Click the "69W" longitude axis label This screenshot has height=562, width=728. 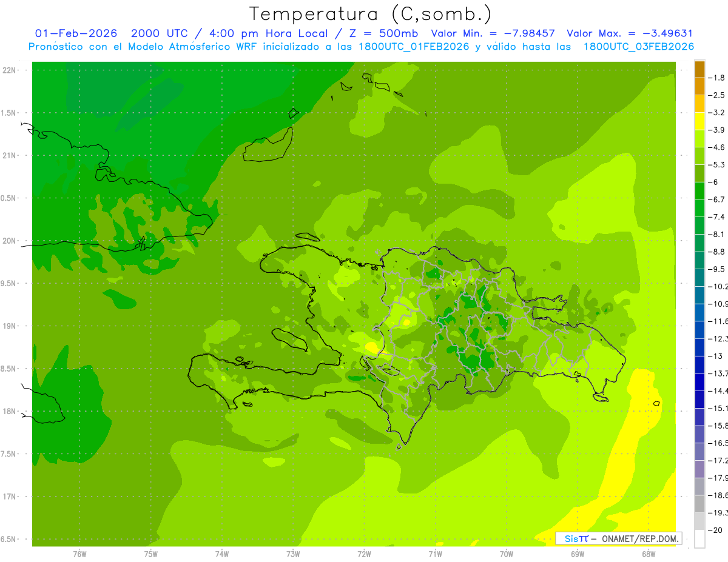pos(578,554)
